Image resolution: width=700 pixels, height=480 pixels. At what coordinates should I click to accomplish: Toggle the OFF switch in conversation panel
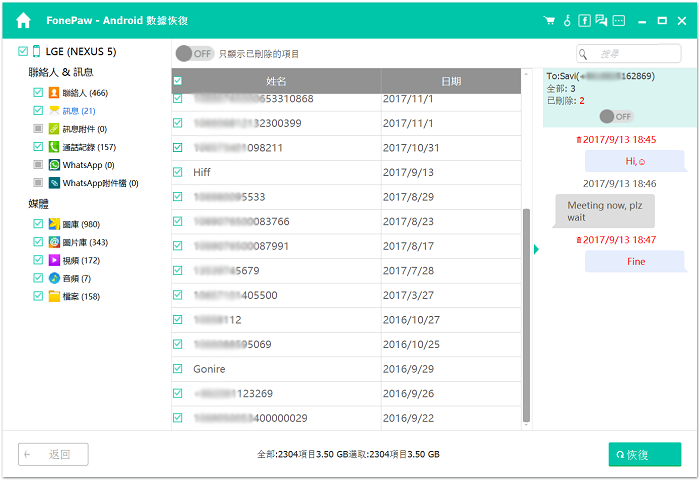617,117
